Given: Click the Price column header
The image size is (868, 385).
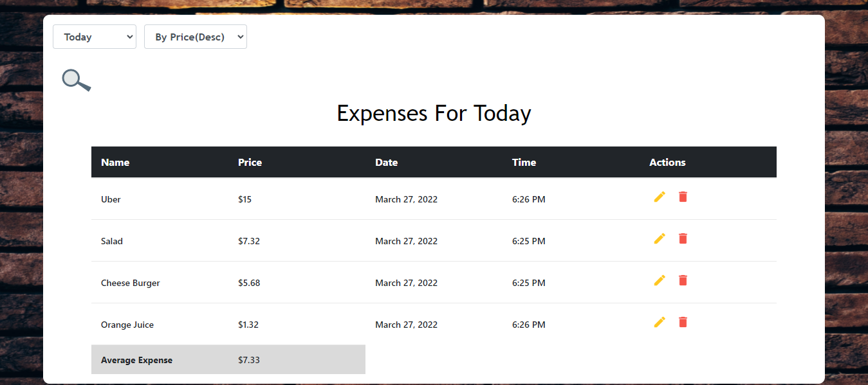Looking at the screenshot, I should click(250, 163).
